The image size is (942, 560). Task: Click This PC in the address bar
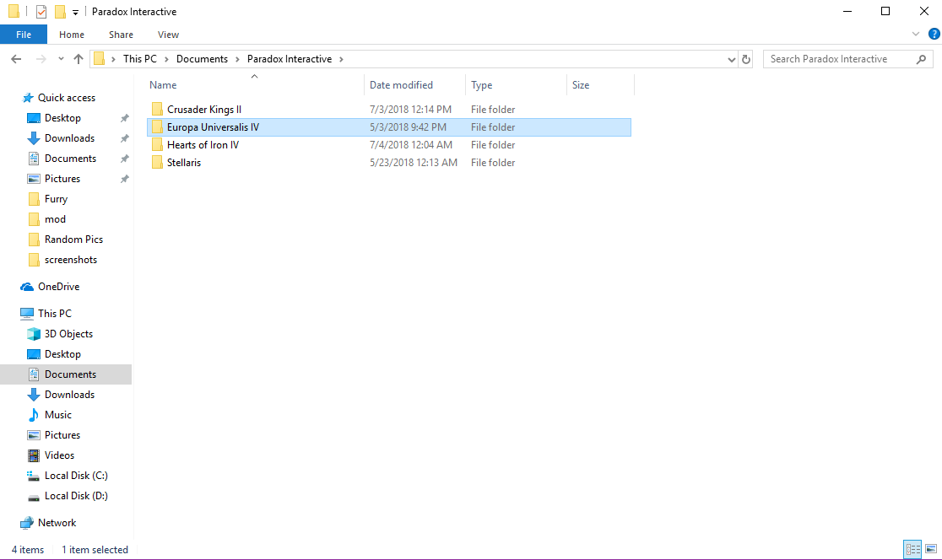point(140,59)
